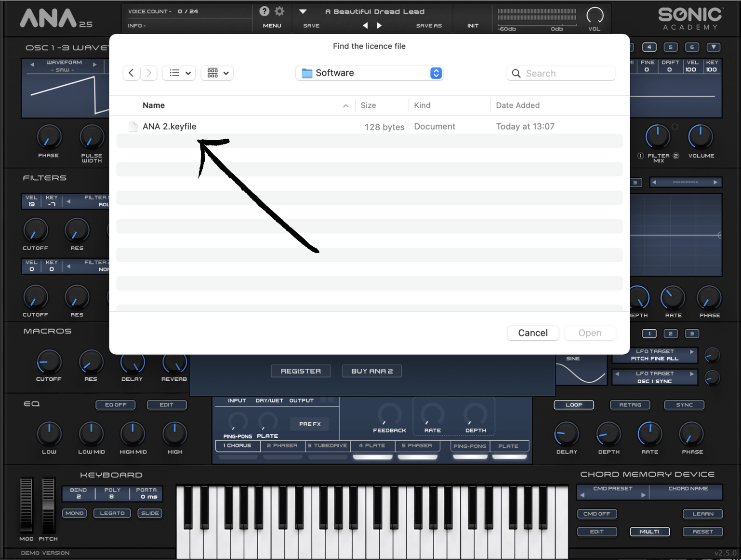Toggle MULTI chord mode button
The height and width of the screenshot is (560, 741).
649,532
